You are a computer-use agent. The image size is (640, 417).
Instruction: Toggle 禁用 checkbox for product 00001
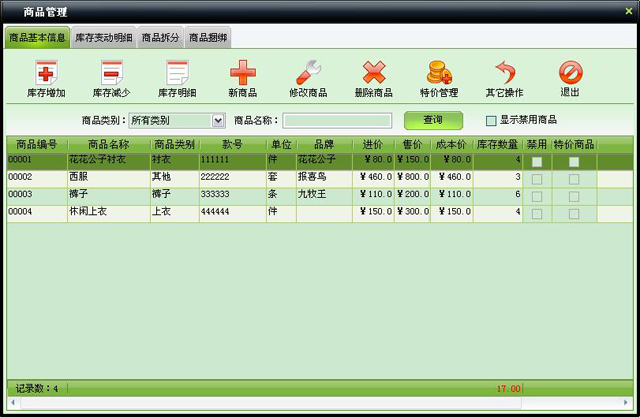[537, 162]
